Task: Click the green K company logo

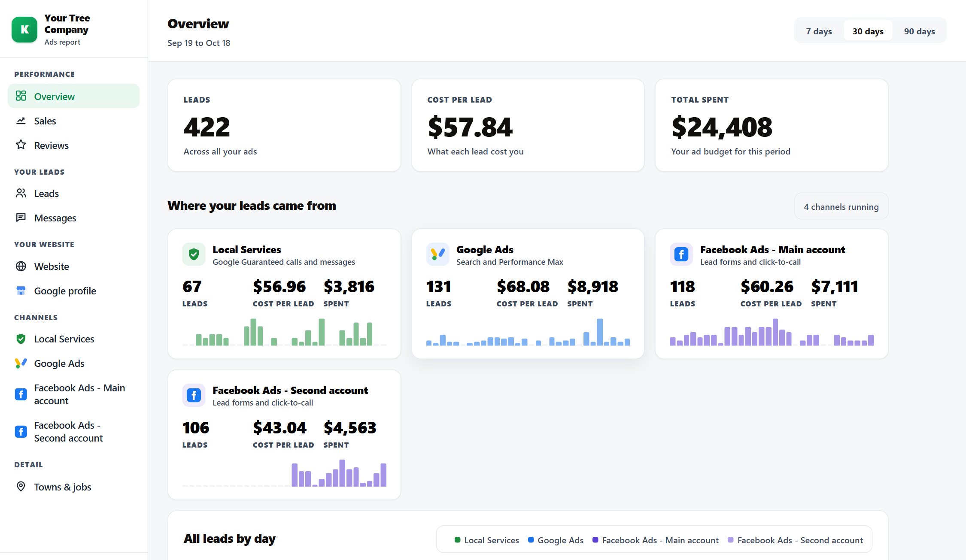Action: (24, 30)
